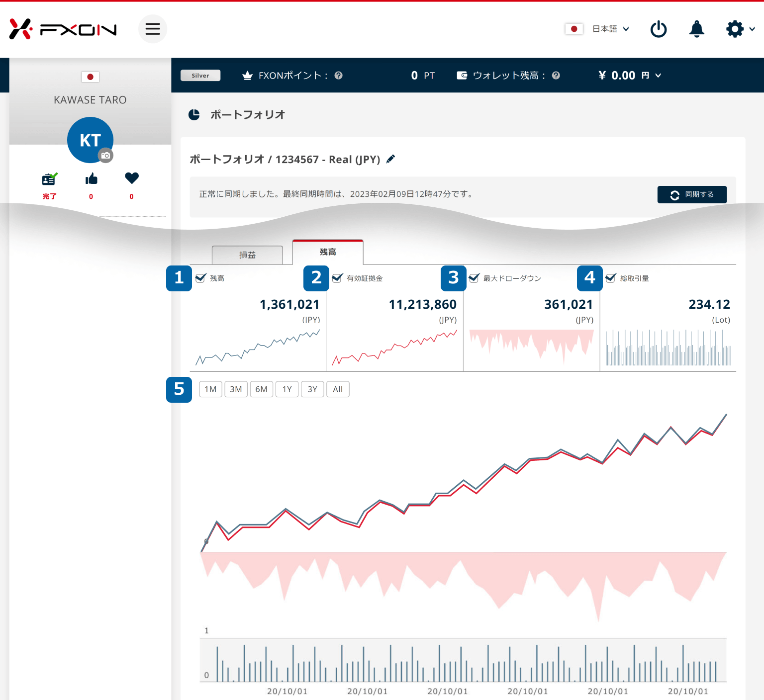Click the ポートフォリオ pie chart icon
The height and width of the screenshot is (700, 764).
[x=194, y=115]
